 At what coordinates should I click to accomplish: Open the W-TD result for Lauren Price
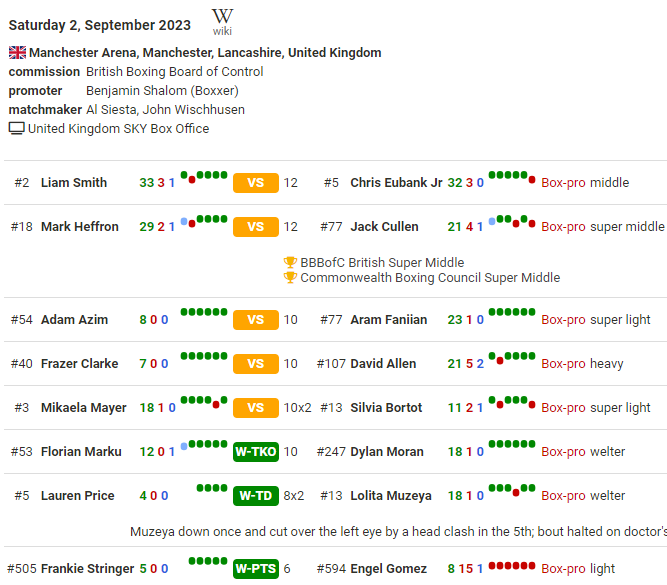255,495
